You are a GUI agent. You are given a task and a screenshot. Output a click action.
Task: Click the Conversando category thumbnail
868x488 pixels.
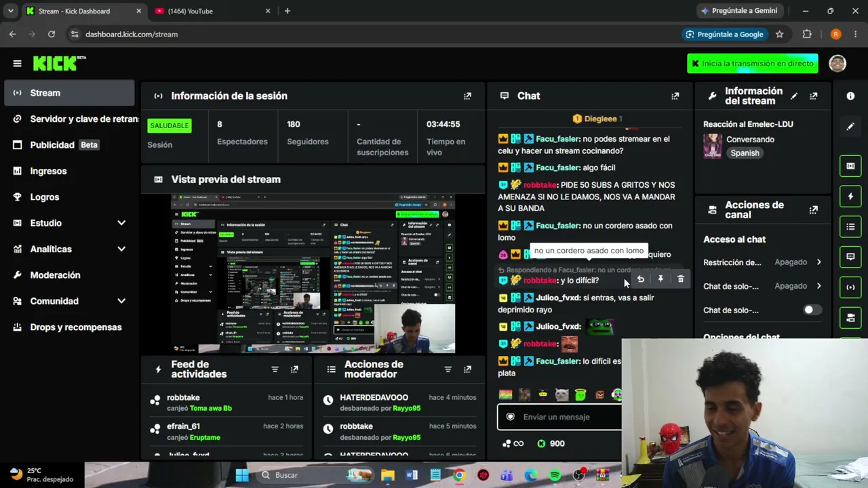click(713, 146)
